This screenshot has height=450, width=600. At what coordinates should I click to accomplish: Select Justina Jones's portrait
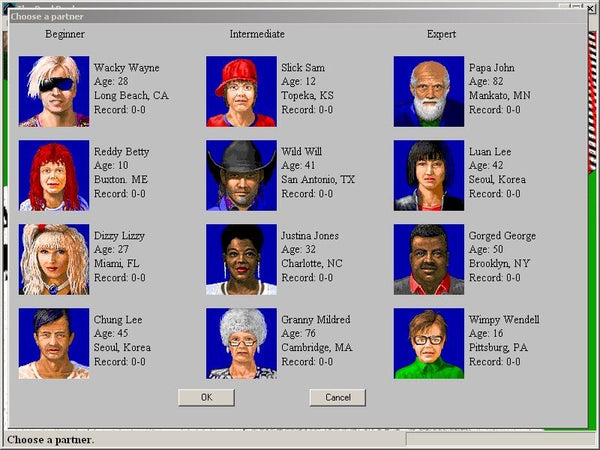(x=241, y=259)
